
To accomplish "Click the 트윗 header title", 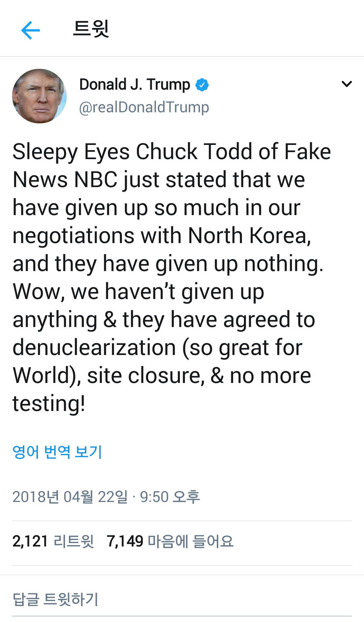I will click(x=91, y=29).
